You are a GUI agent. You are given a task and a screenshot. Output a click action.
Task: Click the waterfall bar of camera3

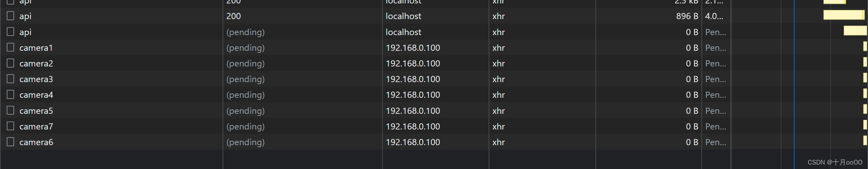coord(865,77)
